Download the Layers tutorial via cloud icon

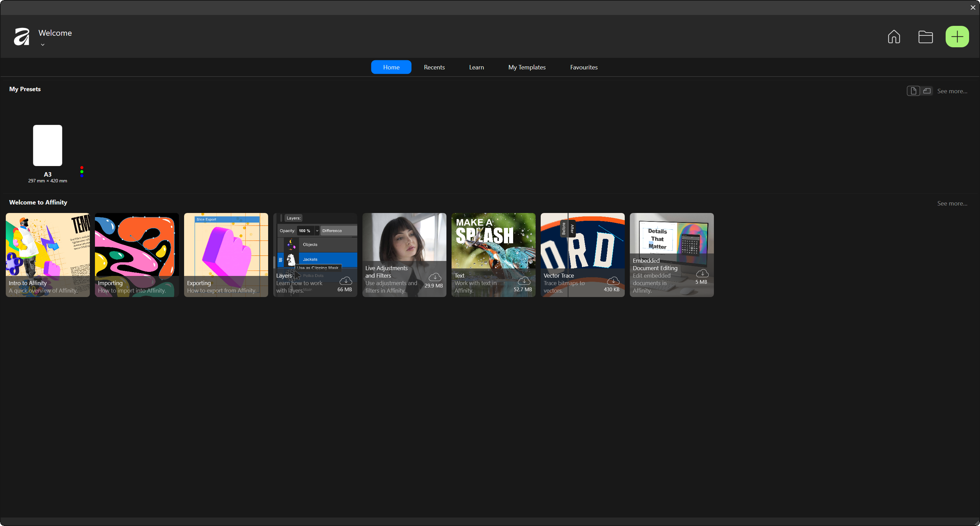(345, 281)
